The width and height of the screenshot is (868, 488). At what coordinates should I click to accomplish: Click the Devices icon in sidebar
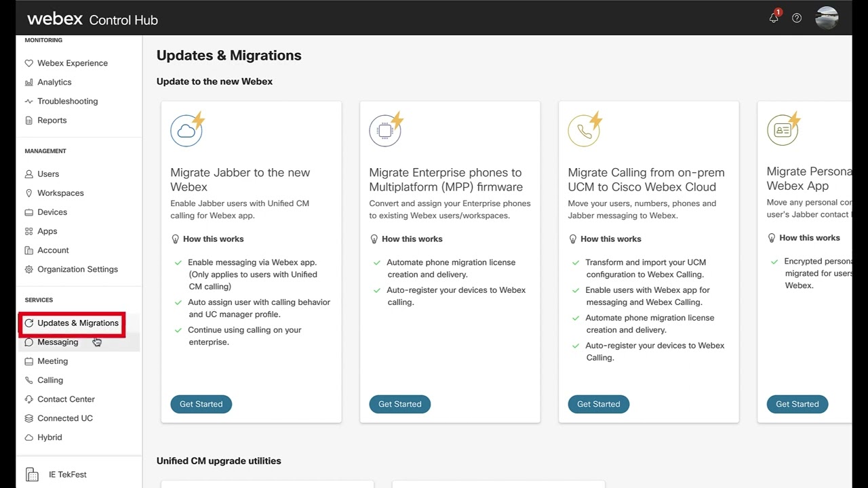tap(28, 212)
